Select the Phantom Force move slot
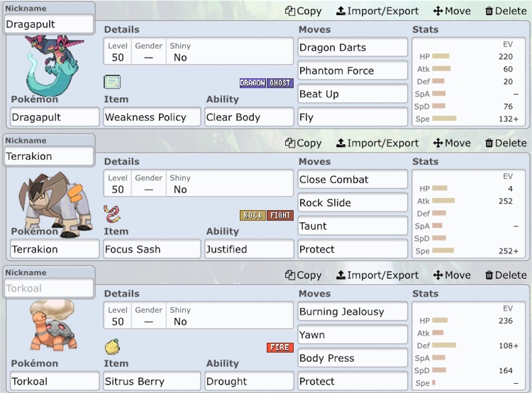The width and height of the screenshot is (532, 393). (353, 71)
